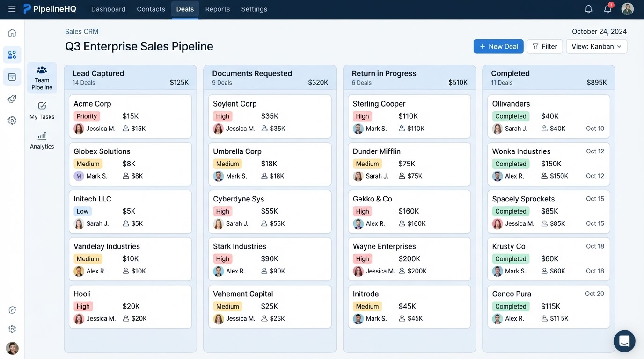Click Mark S. initial avatar on Globex Solutions

[x=79, y=176]
